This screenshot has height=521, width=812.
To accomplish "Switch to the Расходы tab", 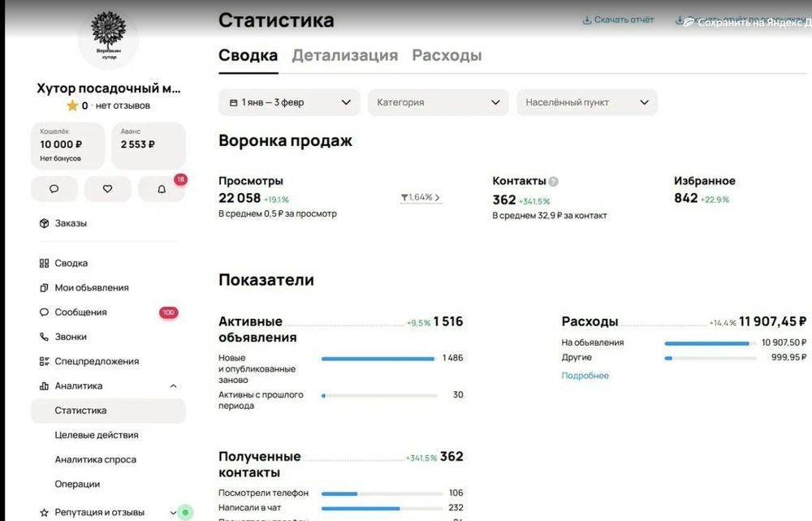I will [x=447, y=55].
